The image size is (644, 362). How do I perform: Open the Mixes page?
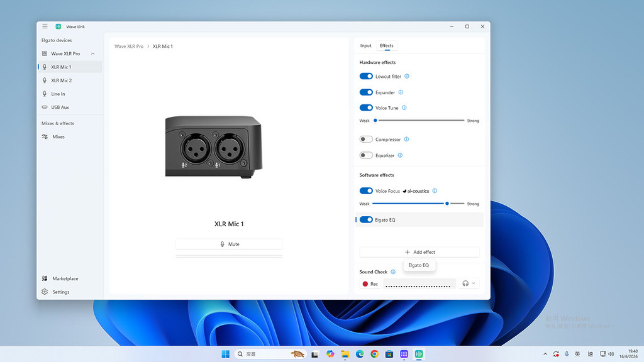pos(70,136)
